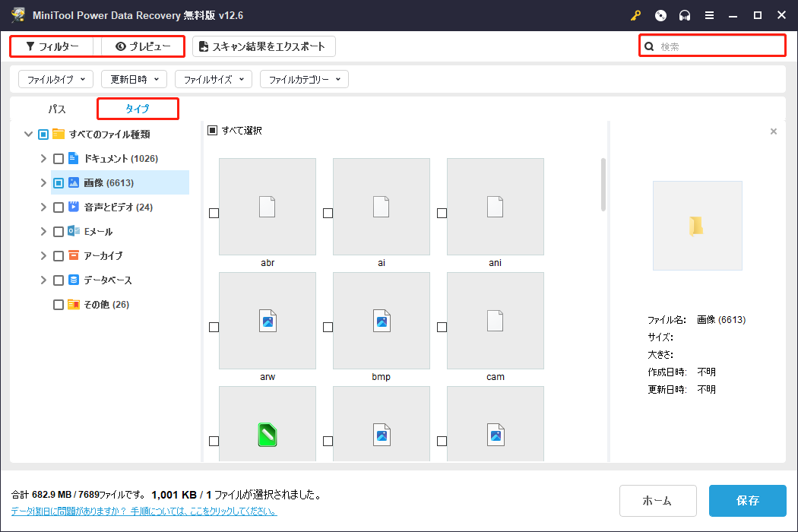Open the ファイルタイプ dropdown
This screenshot has height=532, width=798.
[x=55, y=79]
